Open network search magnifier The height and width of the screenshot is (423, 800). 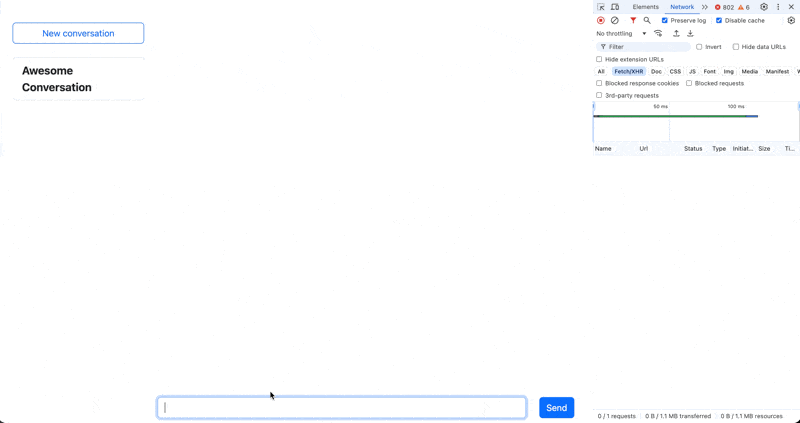pos(647,20)
